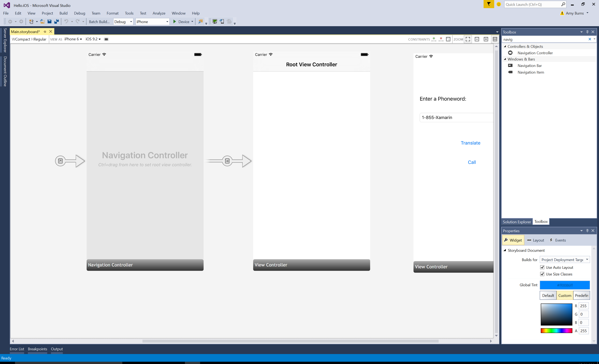Image resolution: width=599 pixels, height=364 pixels.
Task: Click the Navigation Bar icon in Toolbox
Action: [x=510, y=65]
